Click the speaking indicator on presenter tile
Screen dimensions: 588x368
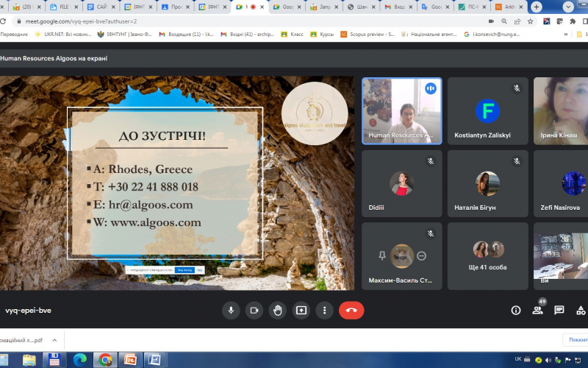click(x=431, y=88)
